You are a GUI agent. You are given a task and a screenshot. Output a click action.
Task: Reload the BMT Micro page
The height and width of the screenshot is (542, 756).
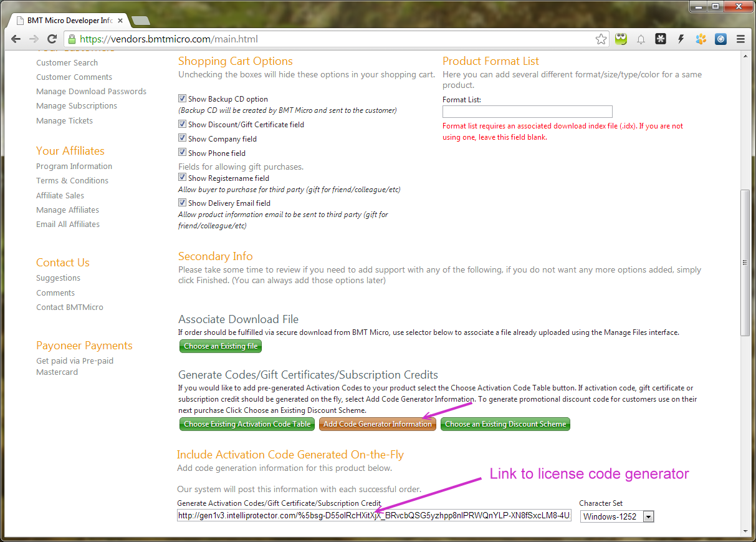[52, 39]
